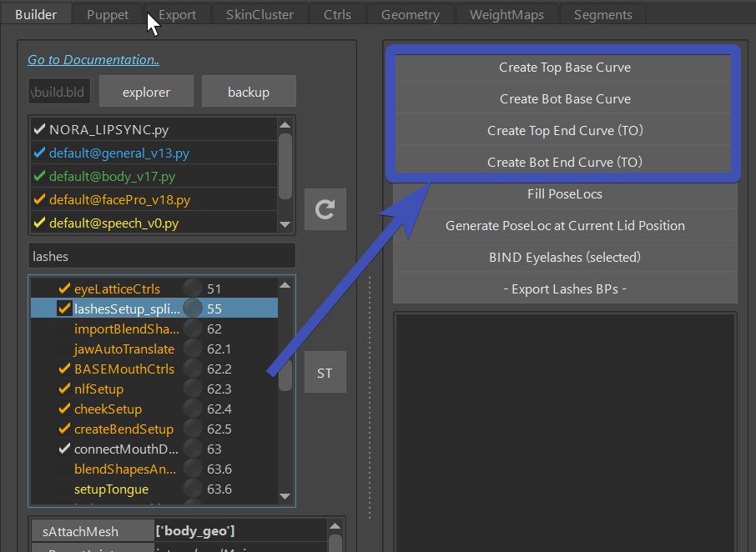756x552 pixels.
Task: Click the round icon beside connectMouthD
Action: [x=193, y=449]
